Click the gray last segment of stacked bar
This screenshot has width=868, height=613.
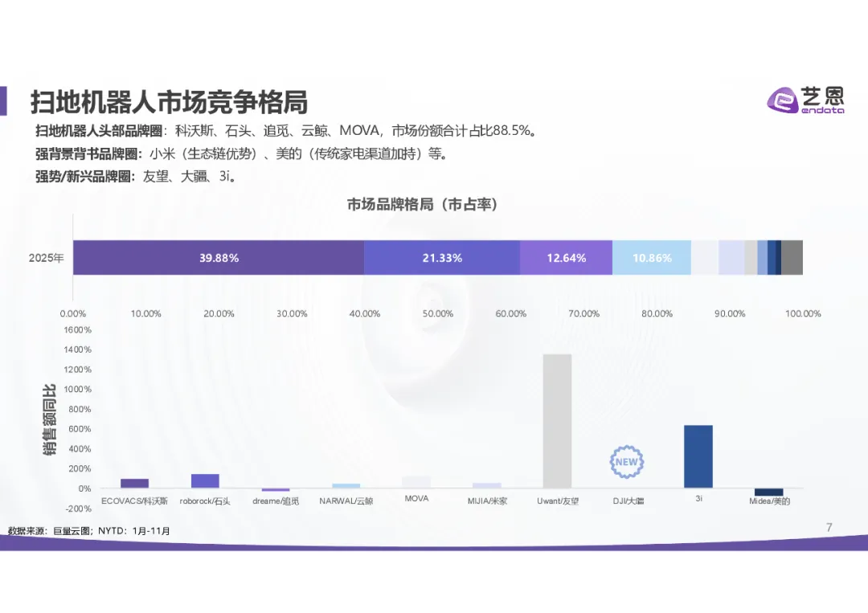[792, 258]
